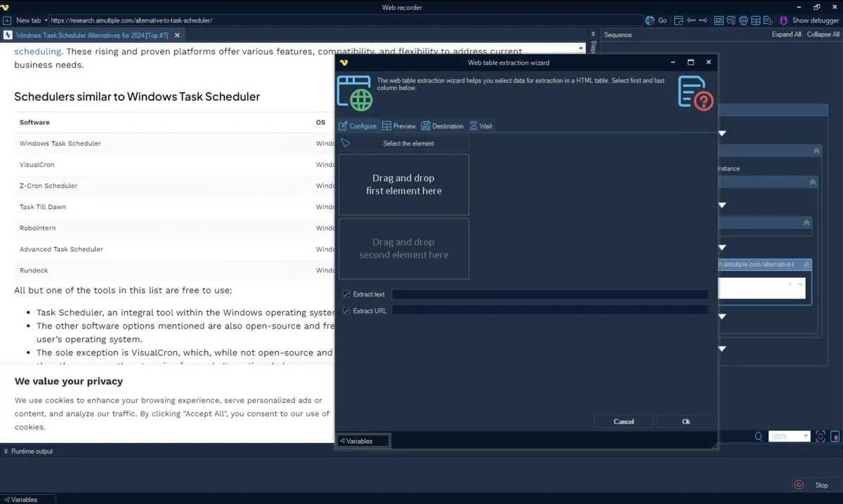This screenshot has width=843, height=504.
Task: Close the Windows Task Scheduler Alternatives tab
Action: [177, 35]
